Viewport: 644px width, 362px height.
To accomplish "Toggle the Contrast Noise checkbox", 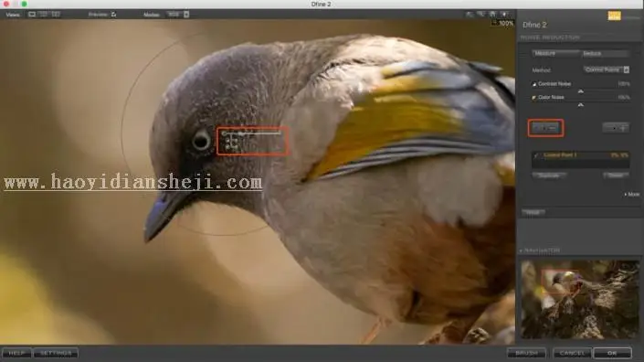I will [x=534, y=84].
